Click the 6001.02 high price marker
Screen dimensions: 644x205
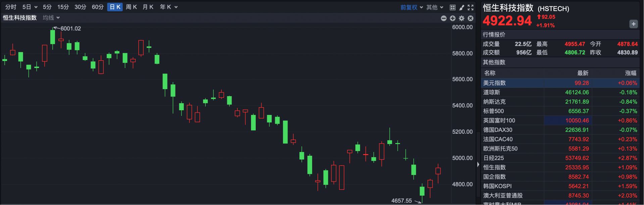70,28
